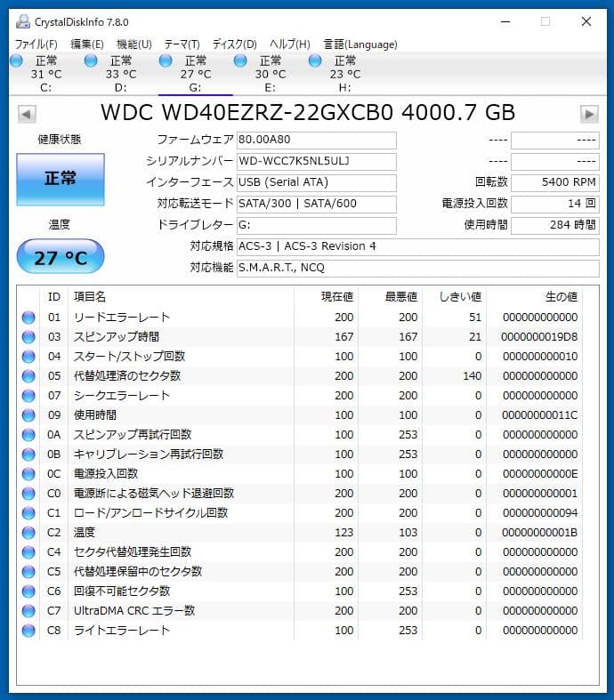Open the 編集(E) menu
The width and height of the screenshot is (614, 700).
(x=87, y=44)
